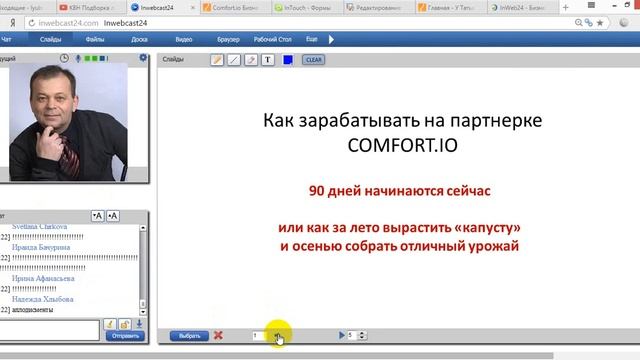640x360 pixels.
Task: Select the line drawing tool
Action: click(233, 60)
